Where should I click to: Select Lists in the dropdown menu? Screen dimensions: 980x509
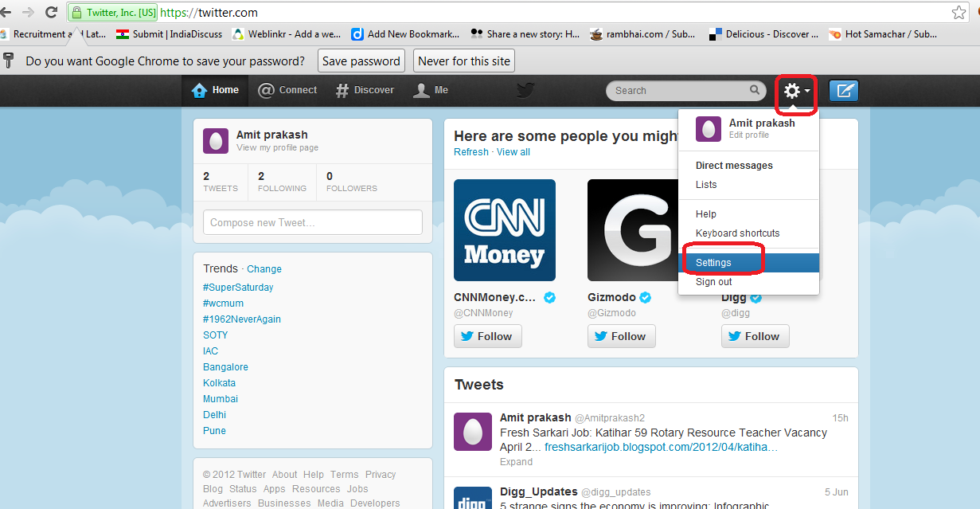706,185
